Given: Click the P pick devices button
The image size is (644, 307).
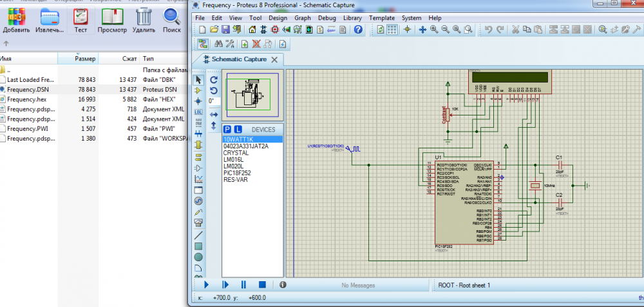Looking at the screenshot, I should [x=227, y=130].
